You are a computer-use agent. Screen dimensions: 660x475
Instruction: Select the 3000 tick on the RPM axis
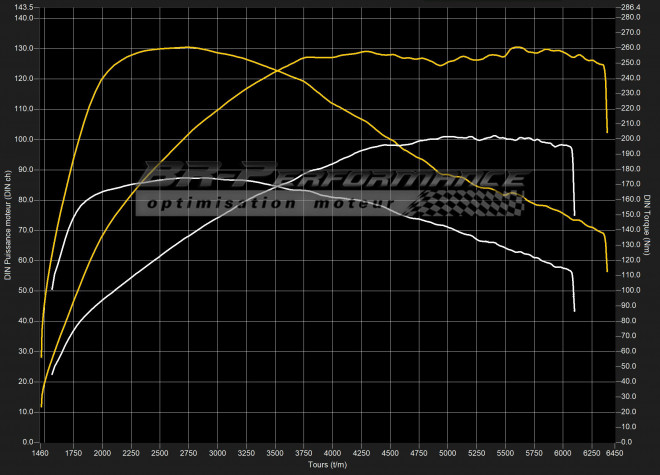click(x=217, y=453)
